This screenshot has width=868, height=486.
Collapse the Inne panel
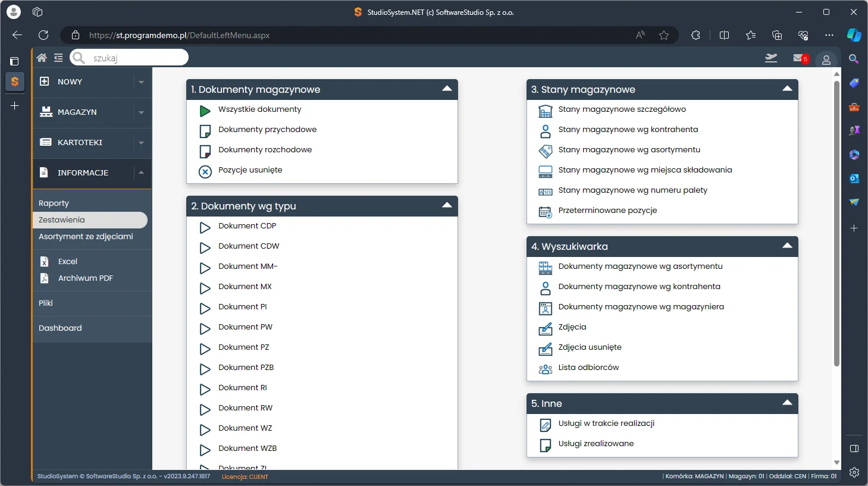pos(787,403)
